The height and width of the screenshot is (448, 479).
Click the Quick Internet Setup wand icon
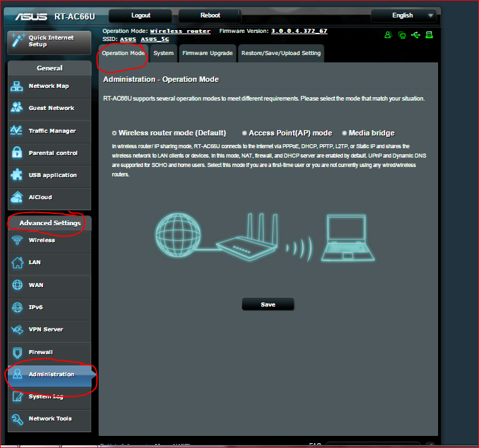17,41
